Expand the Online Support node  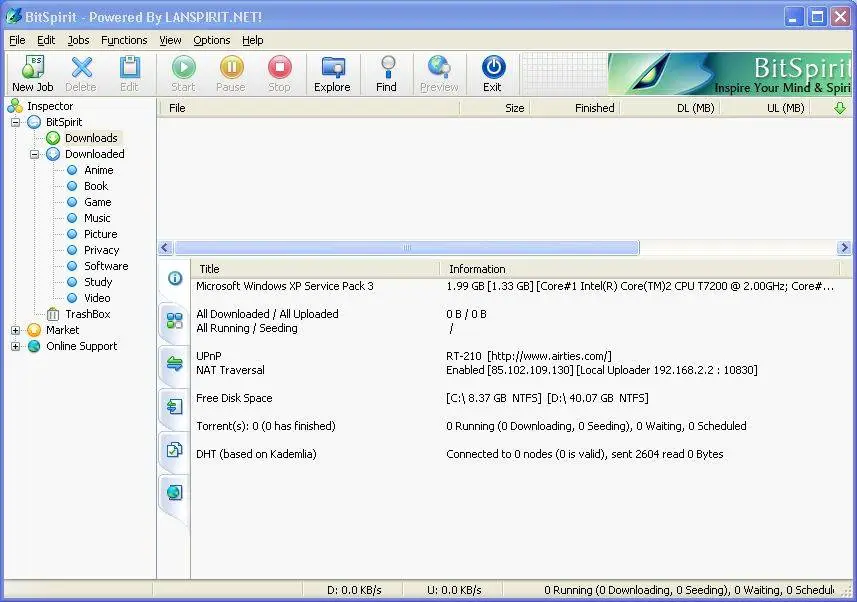coord(15,346)
